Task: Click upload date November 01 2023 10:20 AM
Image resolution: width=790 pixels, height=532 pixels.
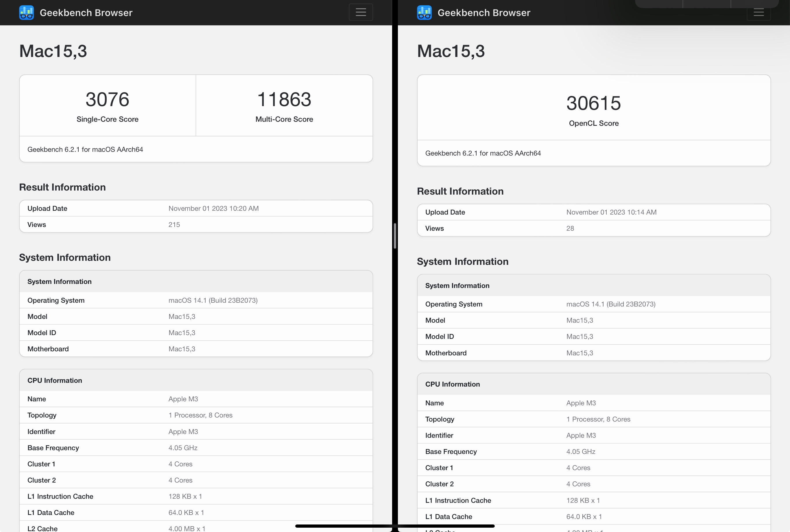Action: 213,208
